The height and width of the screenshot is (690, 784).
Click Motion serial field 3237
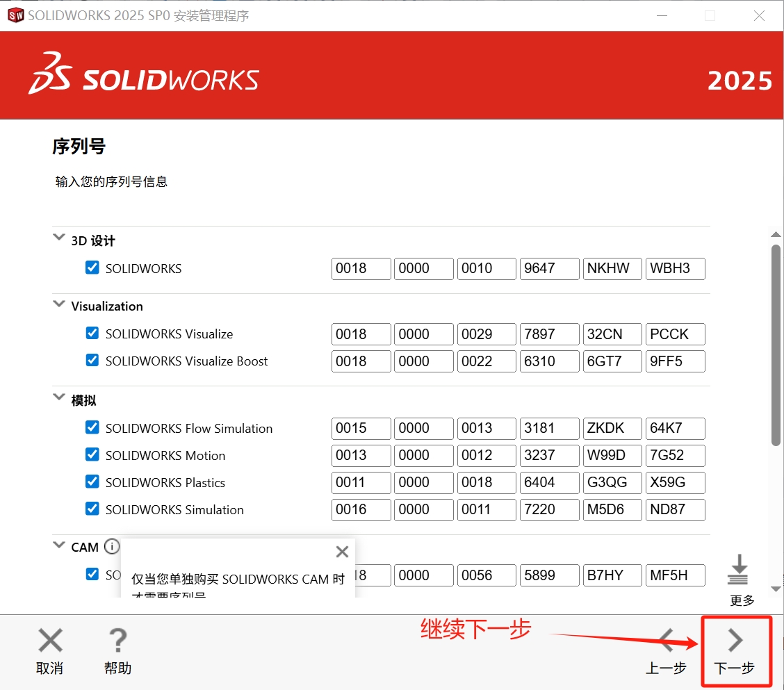(x=550, y=456)
